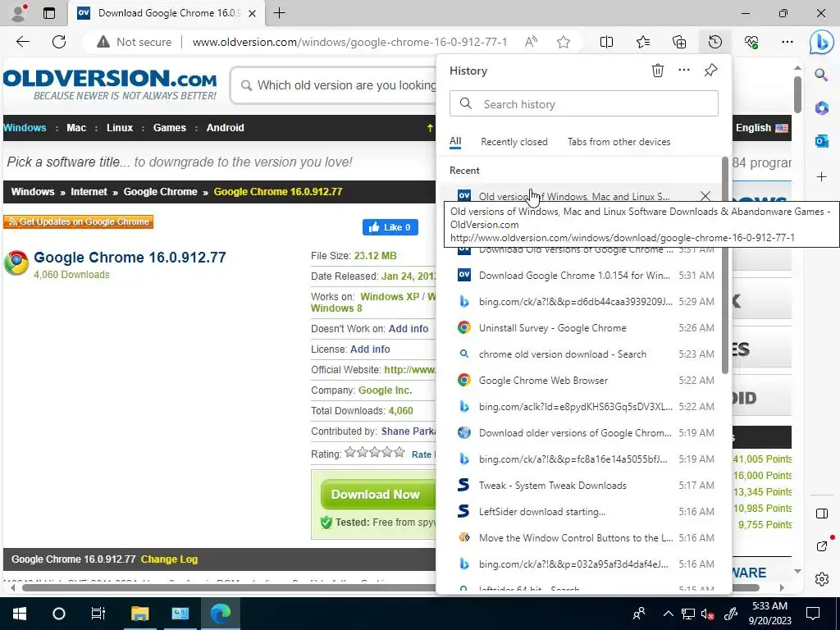Open sidebar settings gear icon
This screenshot has height=630, width=840.
[x=821, y=579]
